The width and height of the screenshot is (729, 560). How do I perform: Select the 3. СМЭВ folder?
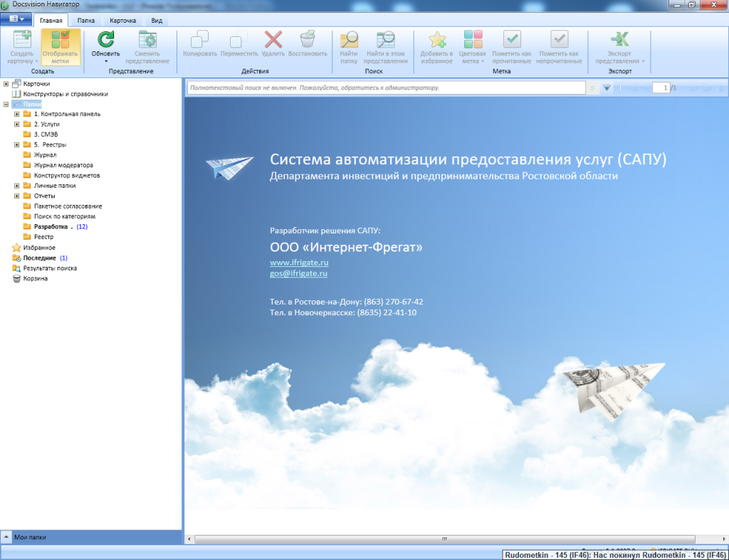tap(46, 134)
